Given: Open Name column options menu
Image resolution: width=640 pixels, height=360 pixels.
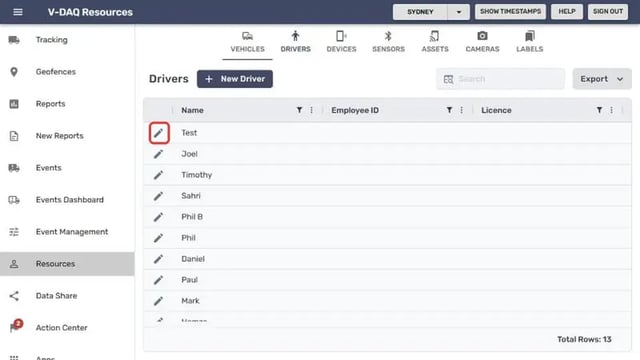Looking at the screenshot, I should (x=311, y=110).
